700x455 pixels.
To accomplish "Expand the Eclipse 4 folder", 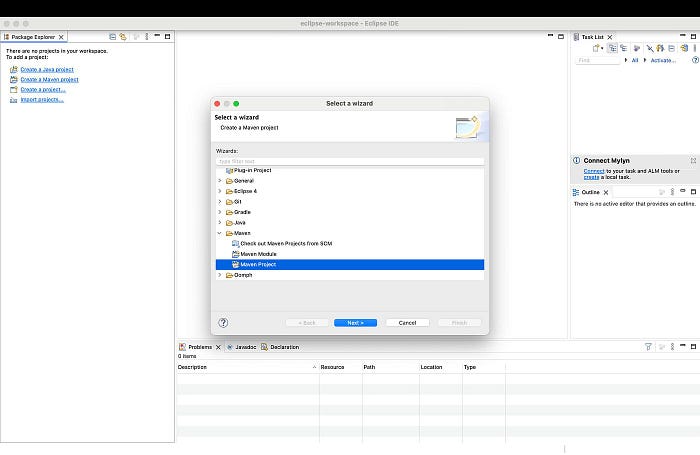I will (220, 191).
